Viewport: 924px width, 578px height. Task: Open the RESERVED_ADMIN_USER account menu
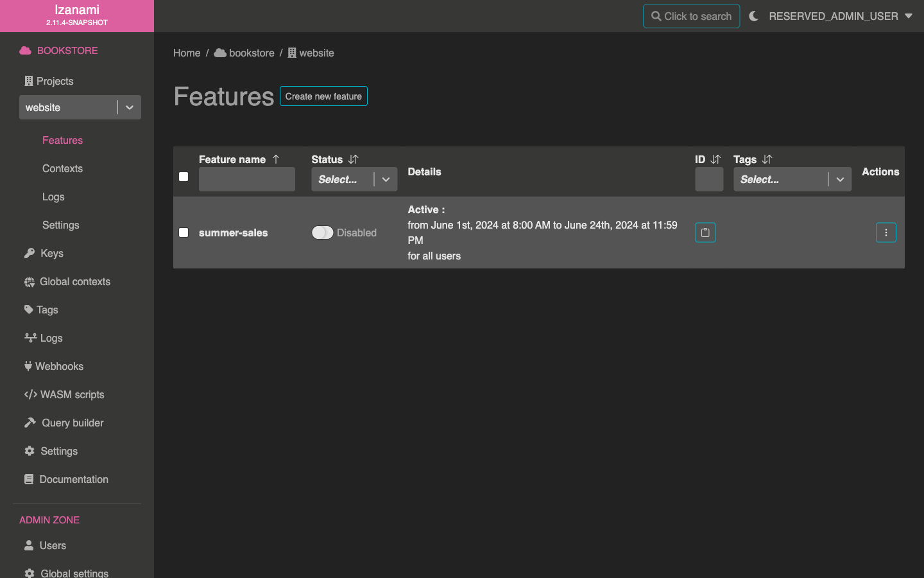pyautogui.click(x=840, y=16)
